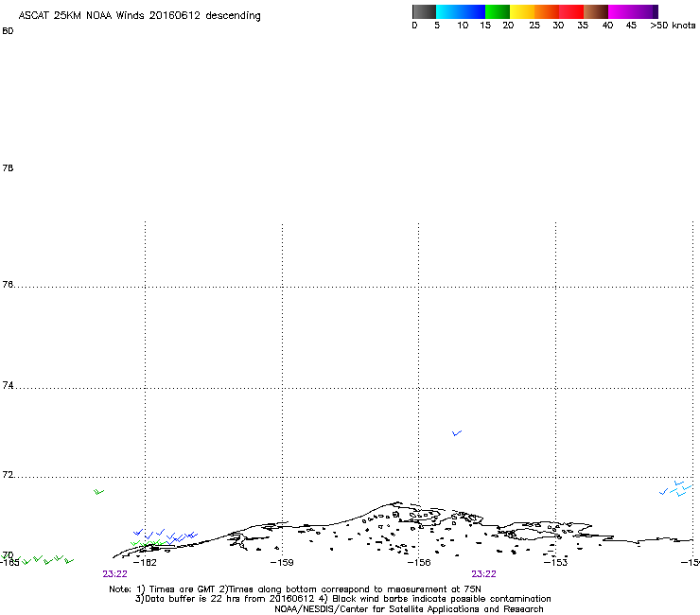Click the latitude label '74'

pos(8,385)
